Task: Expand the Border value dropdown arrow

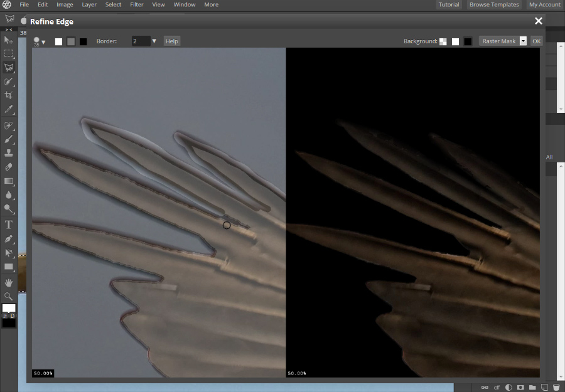Action: coord(154,41)
